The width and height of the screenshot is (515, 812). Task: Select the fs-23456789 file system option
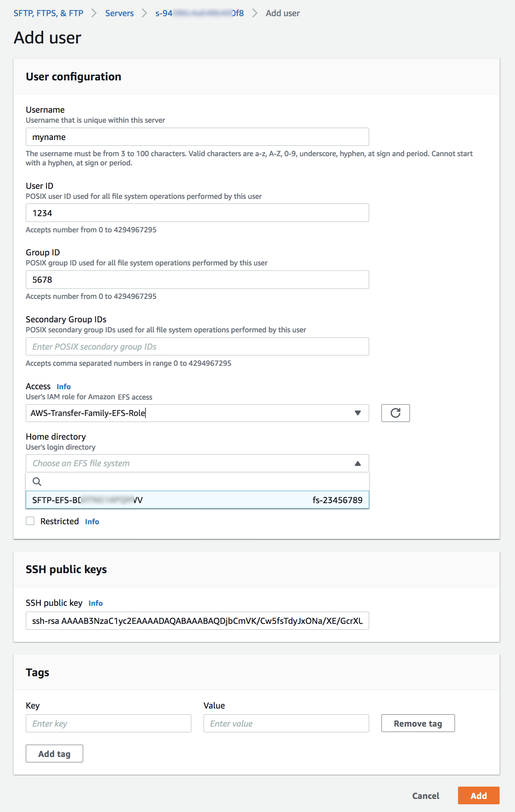[197, 500]
